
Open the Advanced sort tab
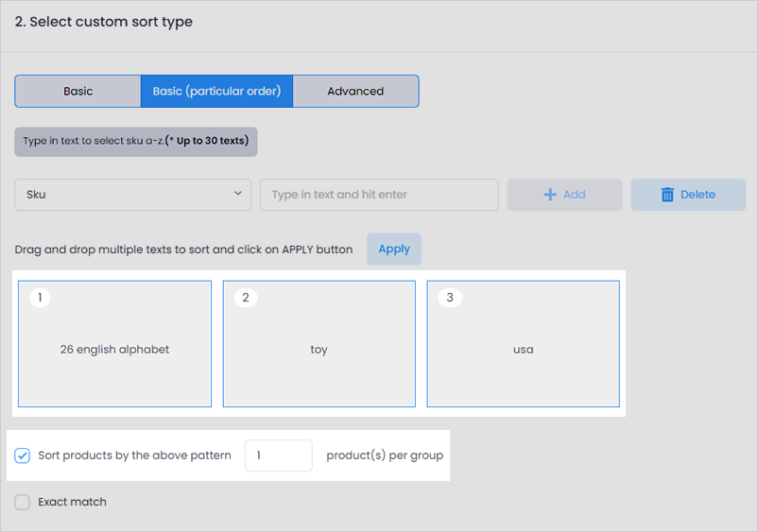pyautogui.click(x=355, y=92)
